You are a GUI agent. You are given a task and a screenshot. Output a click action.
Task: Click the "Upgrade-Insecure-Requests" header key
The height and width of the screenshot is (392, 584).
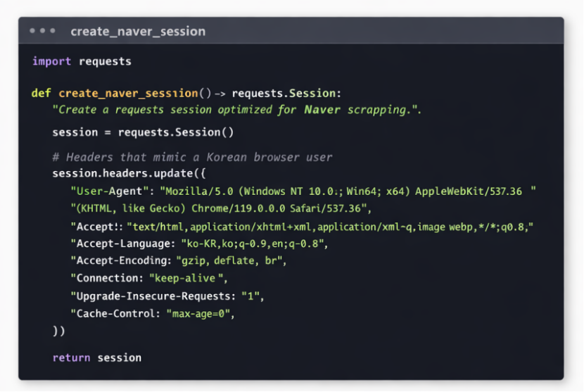(x=153, y=296)
